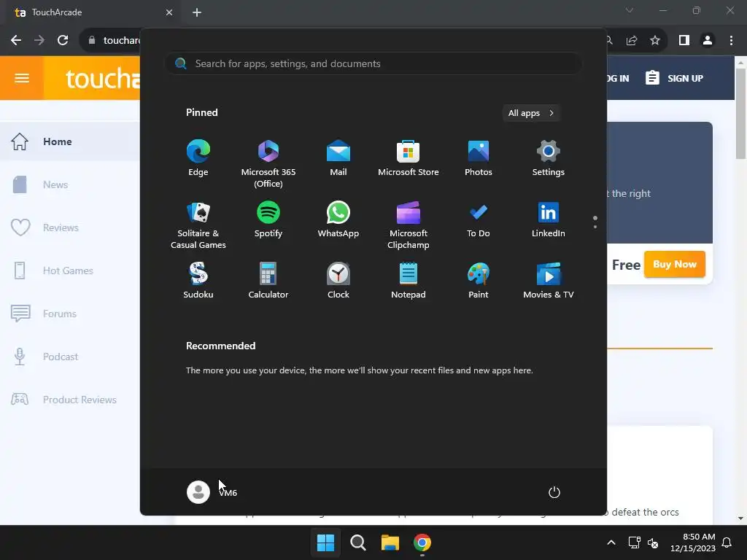Open a new Chrome tab

pos(197,12)
